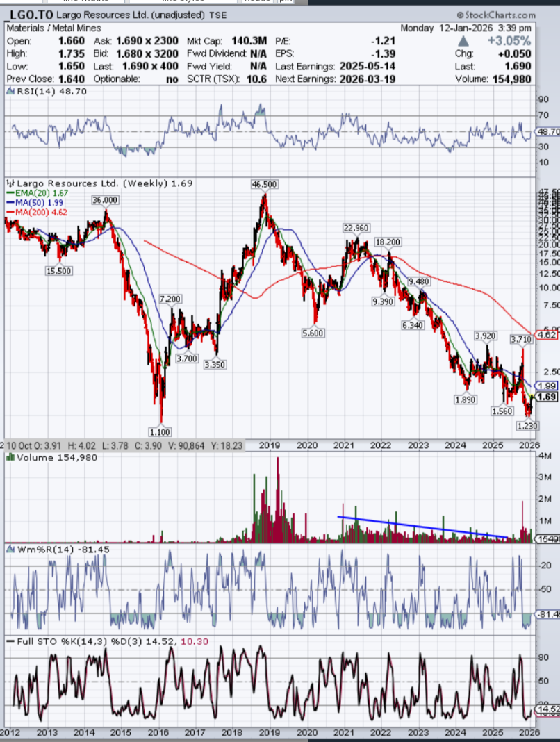Click the Bid quote 1.680 x 3200
560x742 pixels.
[x=147, y=54]
